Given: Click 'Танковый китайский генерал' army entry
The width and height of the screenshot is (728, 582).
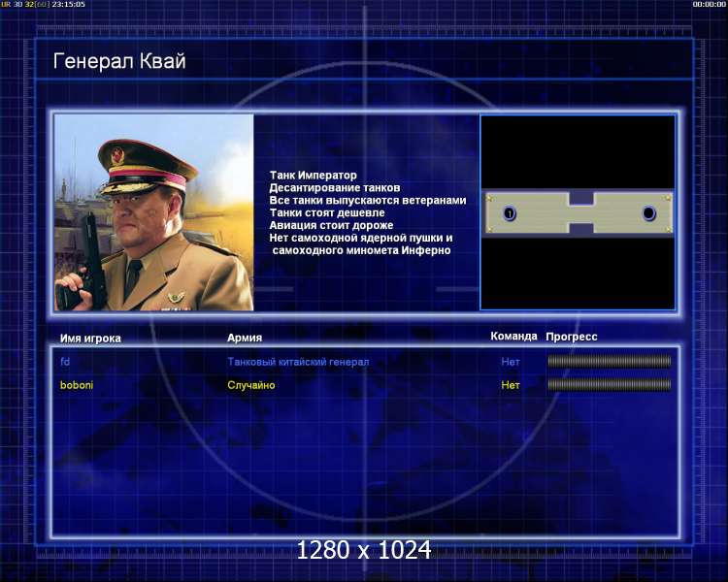Looking at the screenshot, I should pos(298,362).
